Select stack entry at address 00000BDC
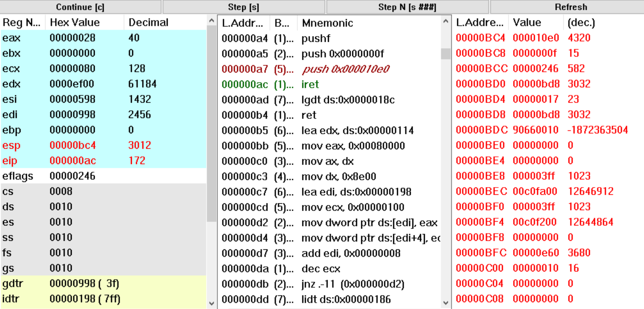The width and height of the screenshot is (644, 309). 542,130
